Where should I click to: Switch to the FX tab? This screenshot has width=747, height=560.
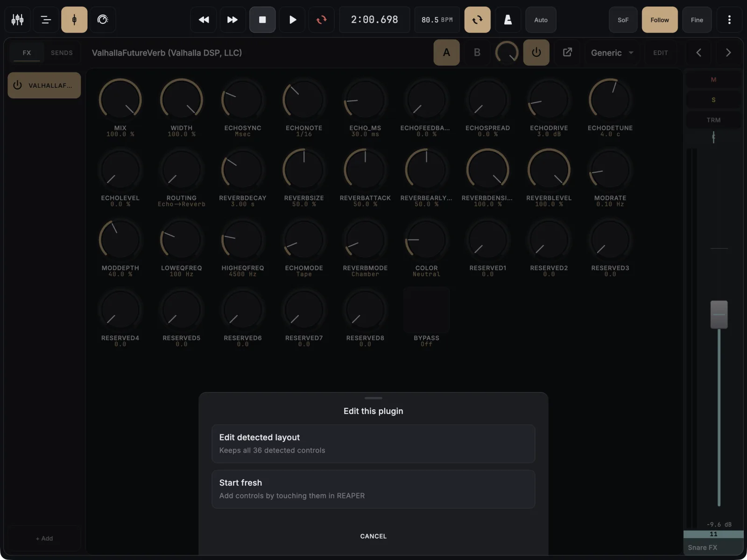click(27, 53)
